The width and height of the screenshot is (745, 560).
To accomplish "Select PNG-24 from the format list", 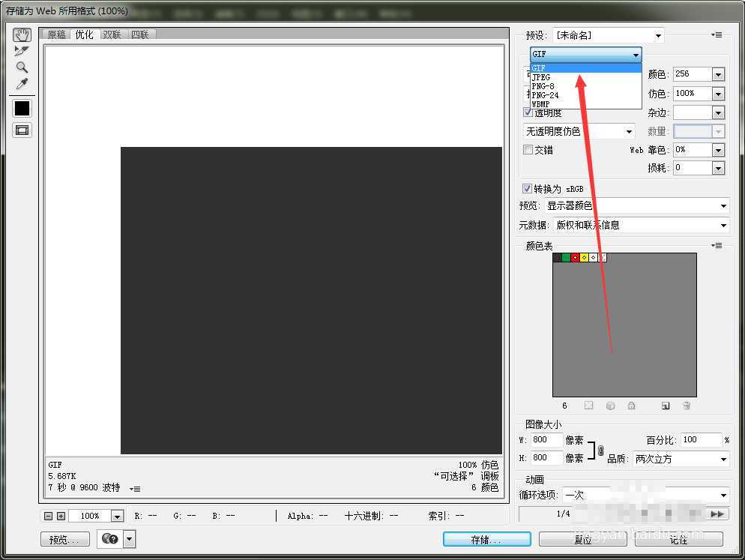I will tap(543, 94).
